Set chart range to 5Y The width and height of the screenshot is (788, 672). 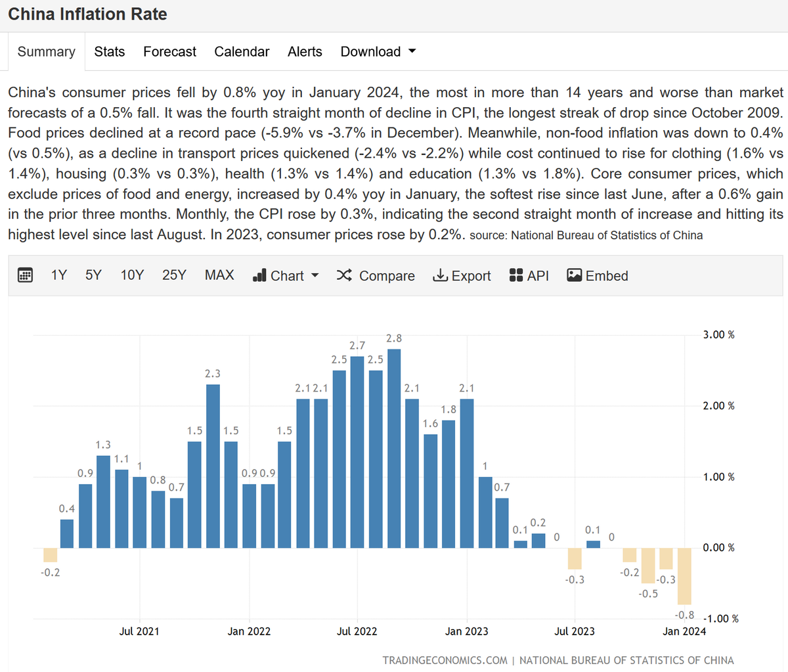pos(93,275)
